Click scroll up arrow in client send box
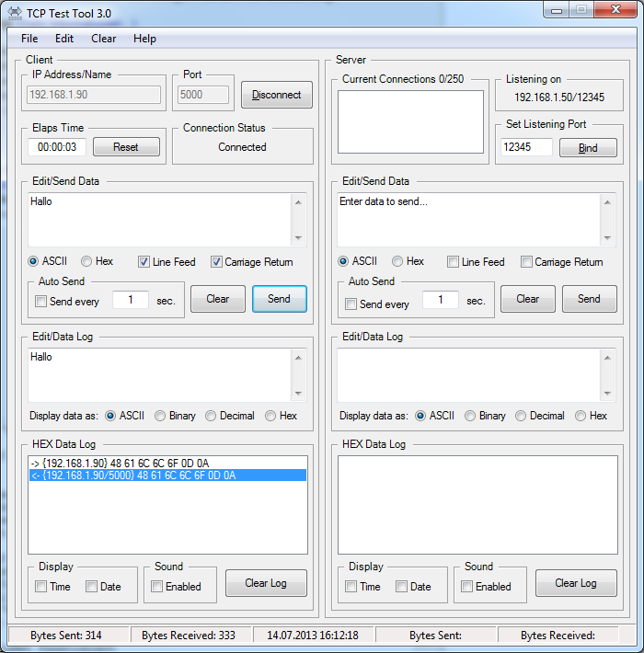The image size is (644, 653). 298,202
